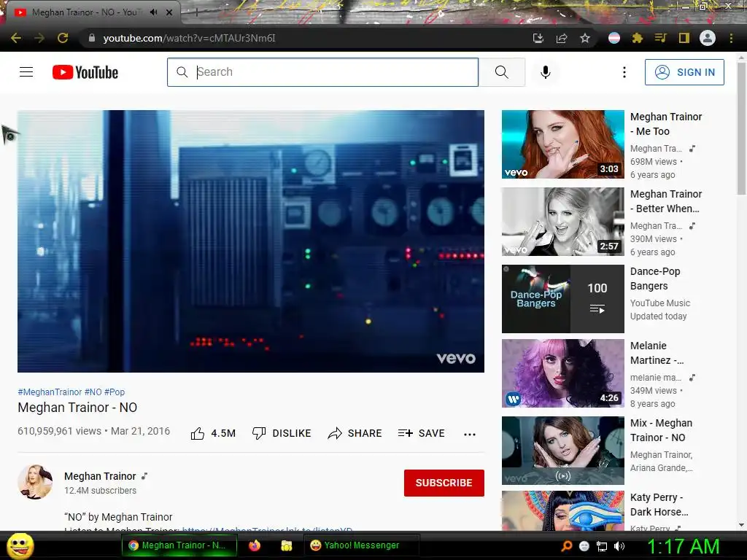This screenshot has height=560, width=747.
Task: Click the 'Katy Perry - Dark Horse' title
Action: click(x=659, y=505)
